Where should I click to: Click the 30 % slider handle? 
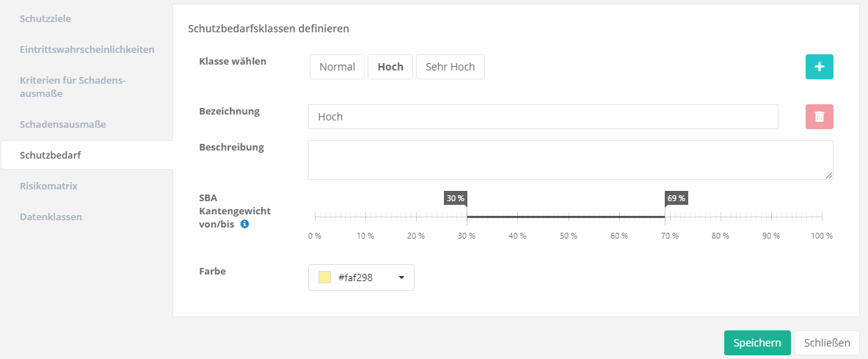[467, 216]
